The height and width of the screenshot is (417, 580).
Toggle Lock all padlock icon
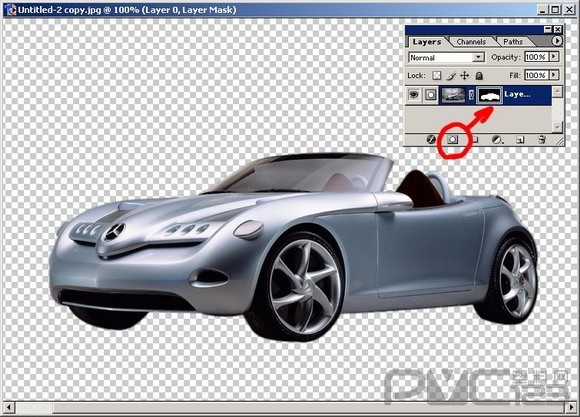click(479, 76)
